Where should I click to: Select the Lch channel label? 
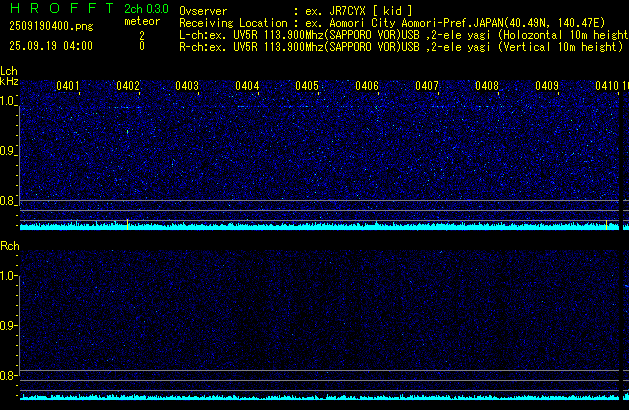[x=9, y=71]
